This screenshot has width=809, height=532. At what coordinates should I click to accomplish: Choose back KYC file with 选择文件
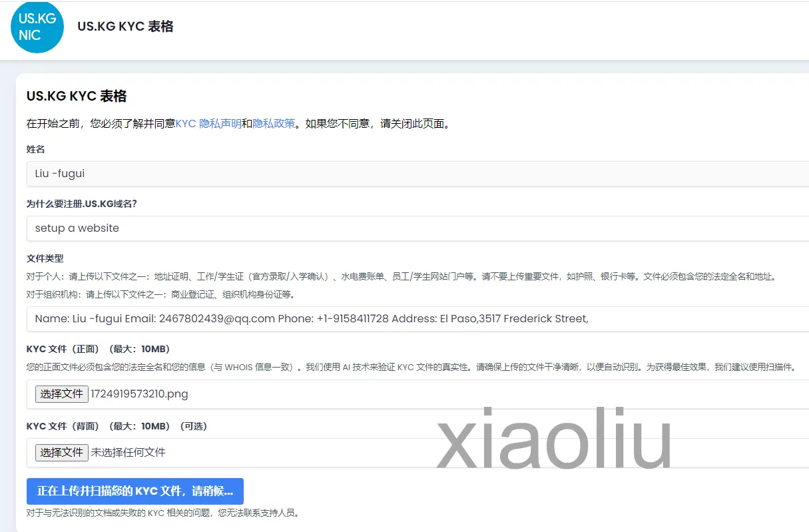(61, 453)
